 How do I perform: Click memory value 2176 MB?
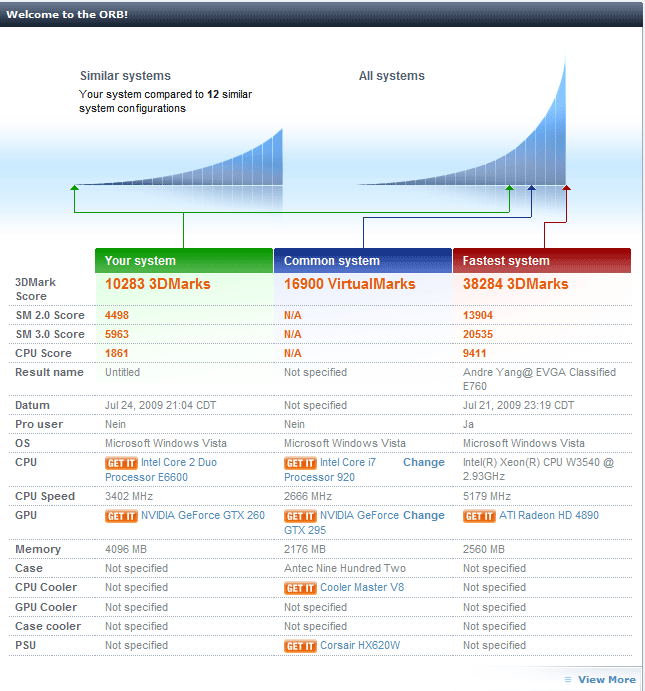(x=304, y=549)
